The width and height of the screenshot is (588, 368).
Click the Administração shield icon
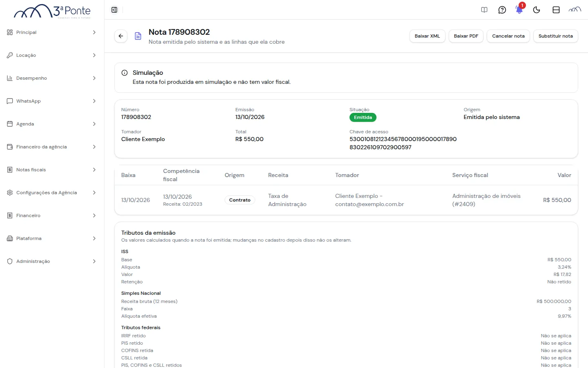click(10, 261)
